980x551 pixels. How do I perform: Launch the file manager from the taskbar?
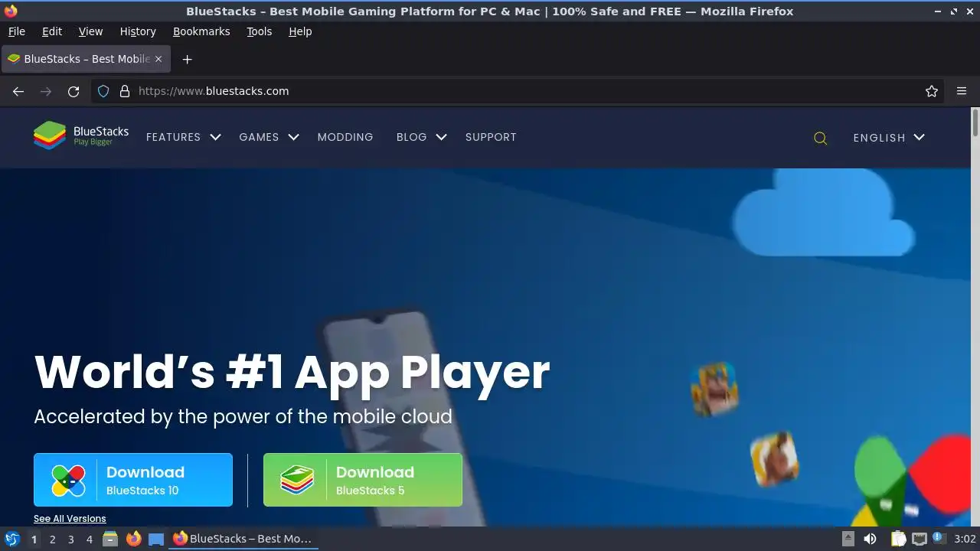click(110, 539)
